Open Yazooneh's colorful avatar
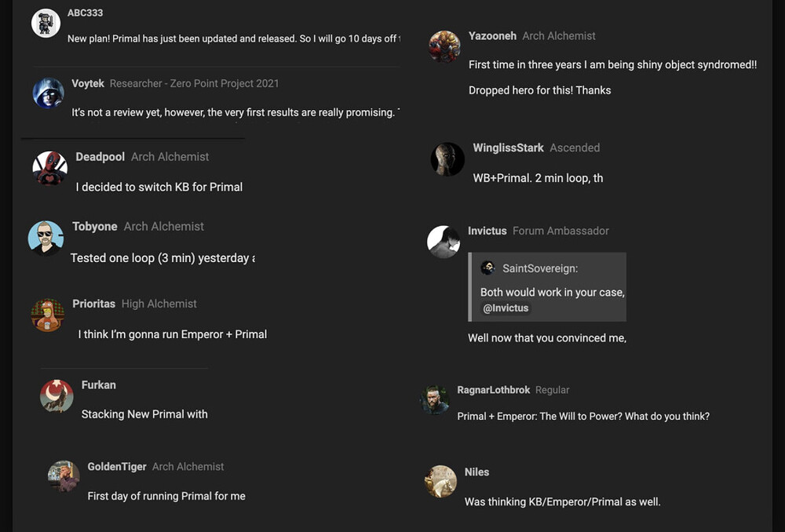Screen dimensions: 785x532 click(444, 46)
